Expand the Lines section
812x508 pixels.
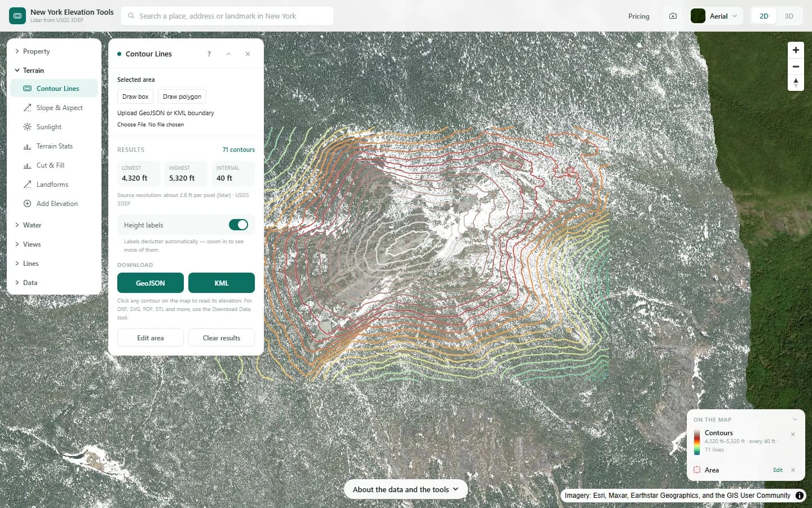(54, 264)
